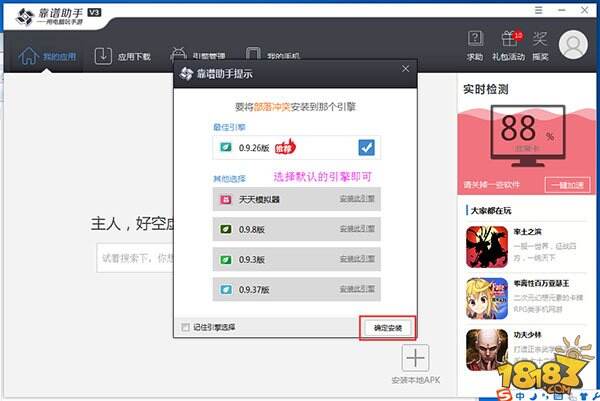Click the 0.9.37版 engine icon
This screenshot has height=401, width=600.
tap(226, 290)
